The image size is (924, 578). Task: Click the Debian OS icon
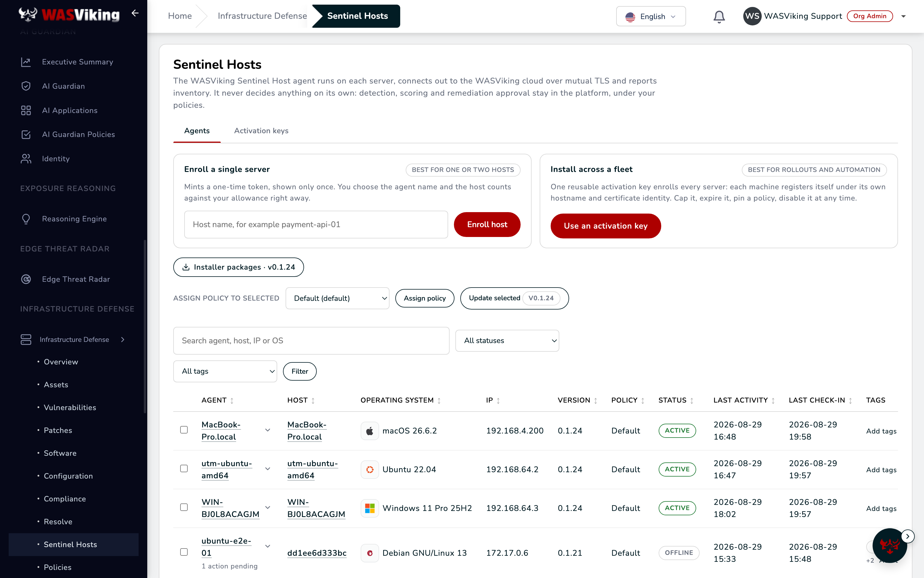370,553
